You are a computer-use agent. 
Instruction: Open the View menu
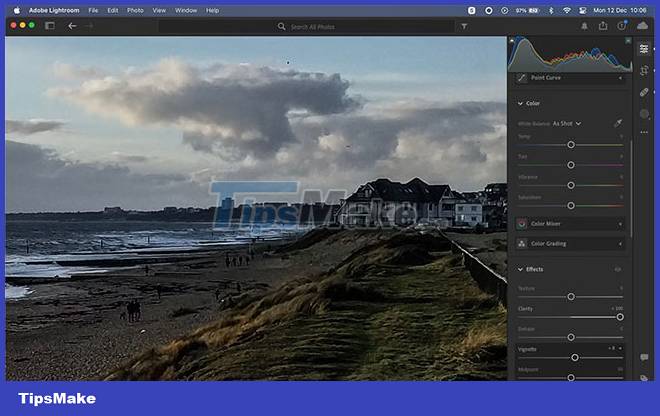[x=159, y=11]
